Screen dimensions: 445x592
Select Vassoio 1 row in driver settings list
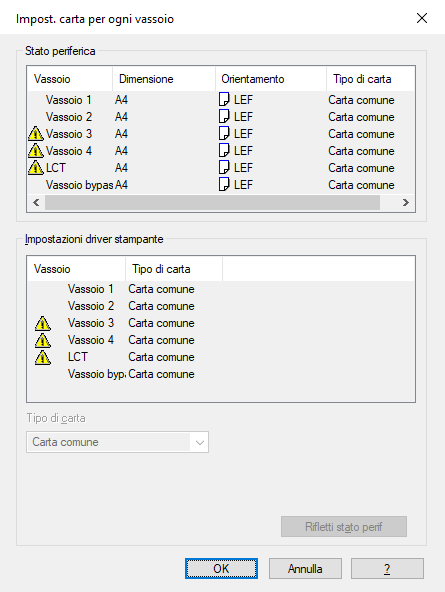pyautogui.click(x=221, y=289)
